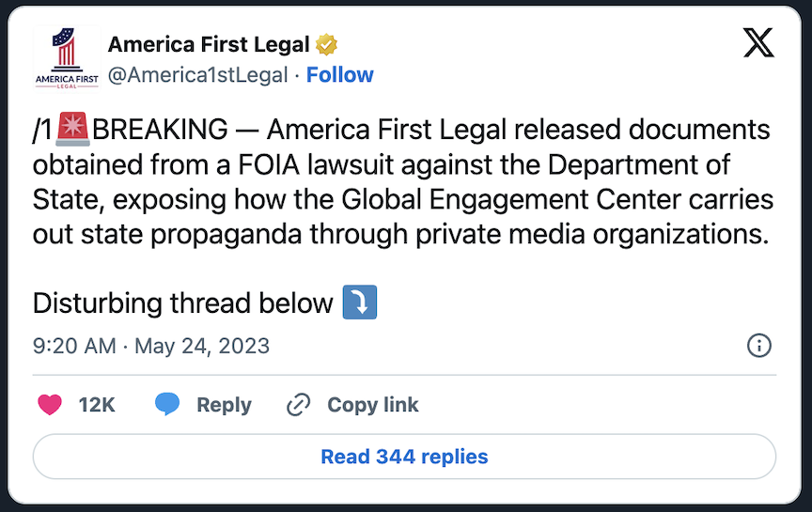Click the Twitter info circle icon
The width and height of the screenshot is (812, 512).
coord(758,346)
